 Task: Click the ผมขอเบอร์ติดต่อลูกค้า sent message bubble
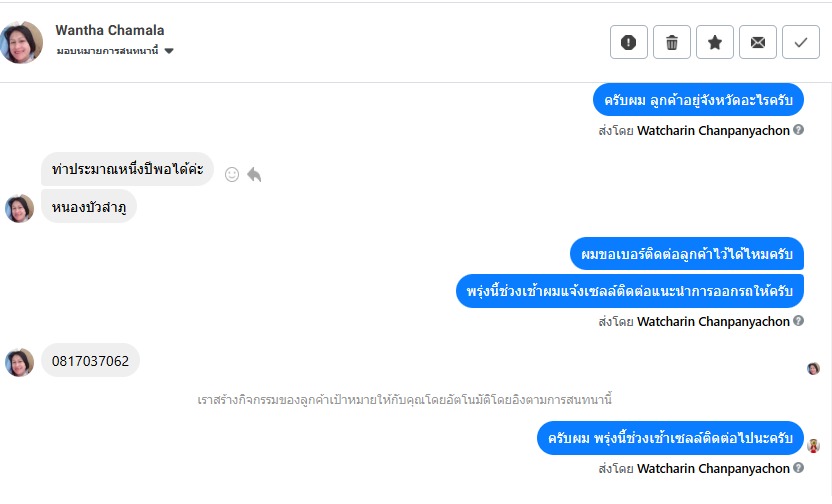point(687,255)
